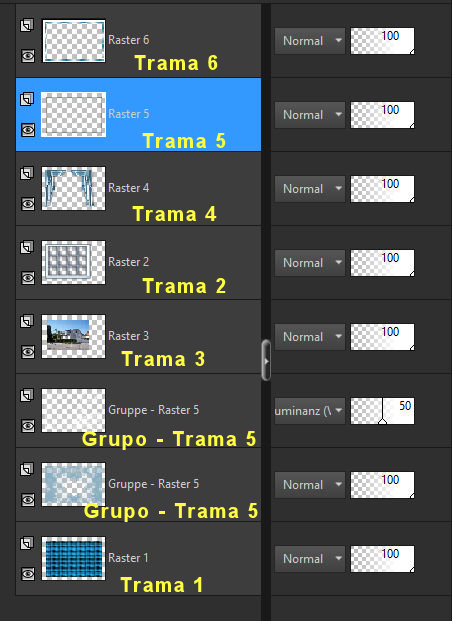Click the panel divider collapse handle

(266, 360)
